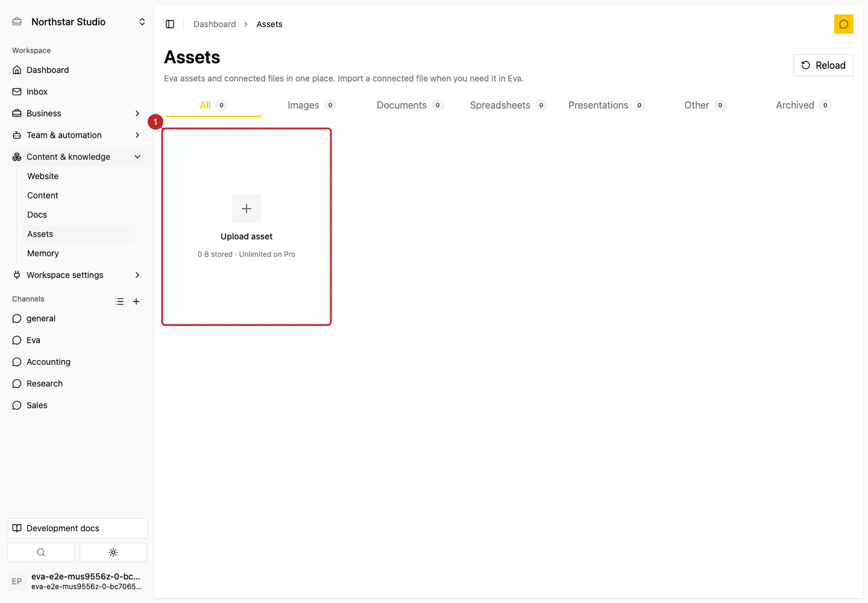The image size is (868, 603).
Task: Click the plus icon in upload card
Action: (247, 209)
